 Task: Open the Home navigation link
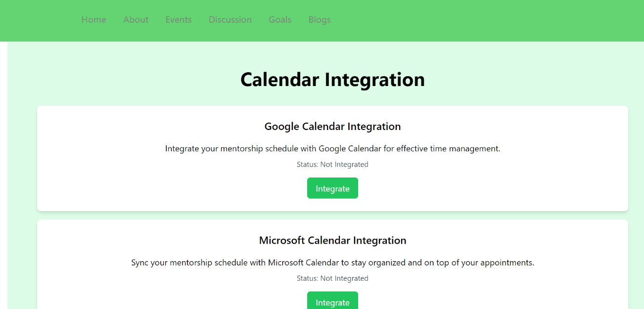click(x=94, y=20)
